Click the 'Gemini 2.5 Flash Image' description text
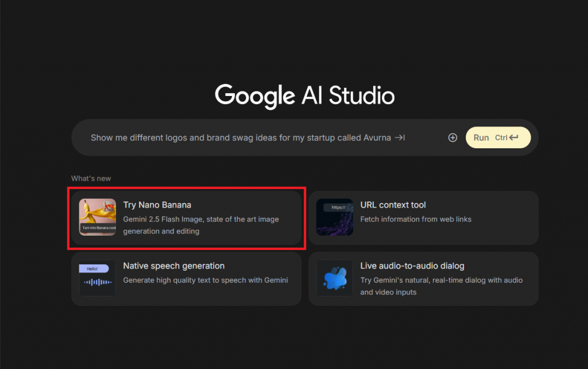588x369 pixels. click(201, 225)
